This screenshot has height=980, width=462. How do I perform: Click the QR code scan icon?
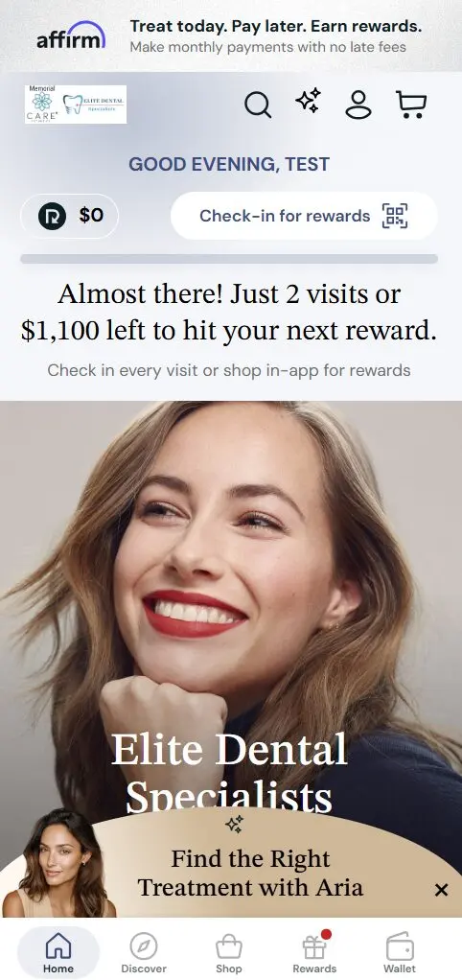pos(395,217)
